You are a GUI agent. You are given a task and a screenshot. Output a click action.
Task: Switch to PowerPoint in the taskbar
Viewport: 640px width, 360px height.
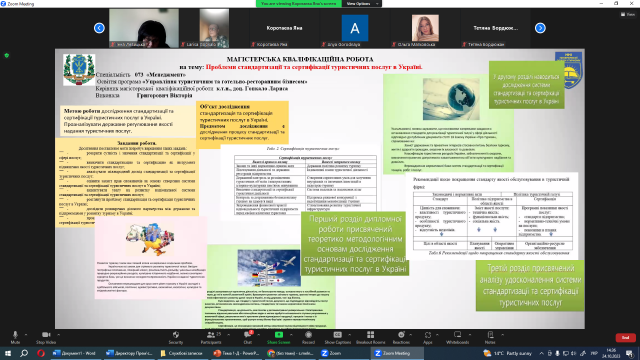click(237, 353)
